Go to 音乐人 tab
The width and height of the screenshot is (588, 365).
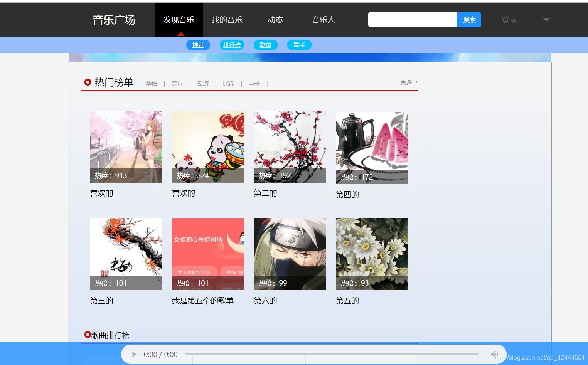[323, 20]
